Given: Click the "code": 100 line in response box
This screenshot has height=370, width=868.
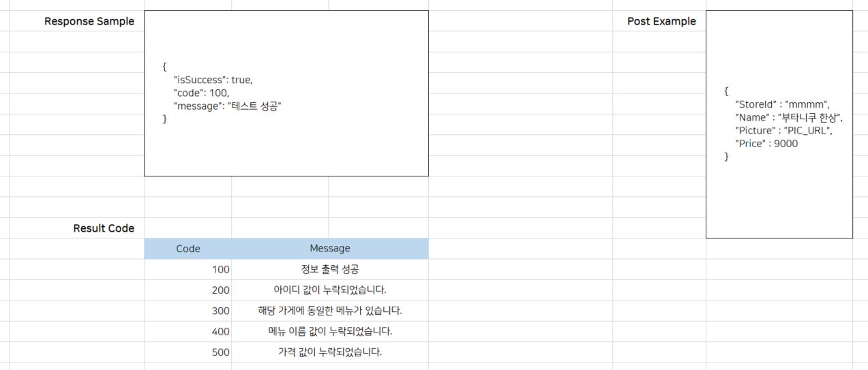Looking at the screenshot, I should [201, 93].
